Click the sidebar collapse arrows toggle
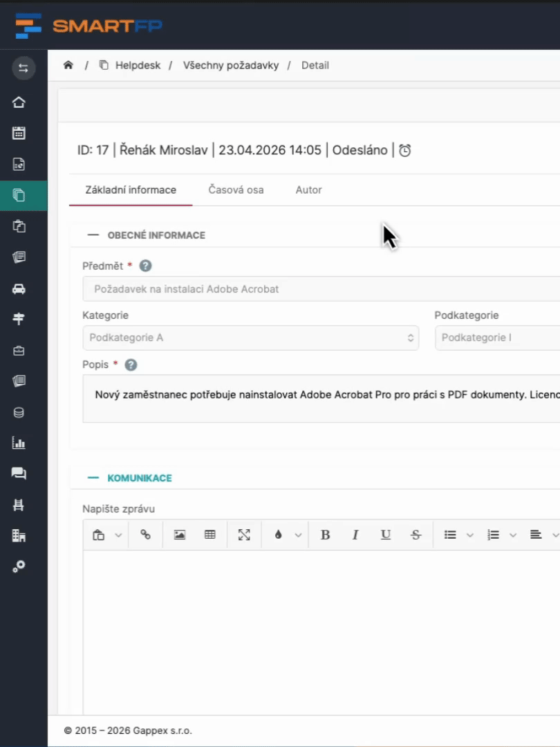Screen dimensions: 560x747 coord(24,68)
